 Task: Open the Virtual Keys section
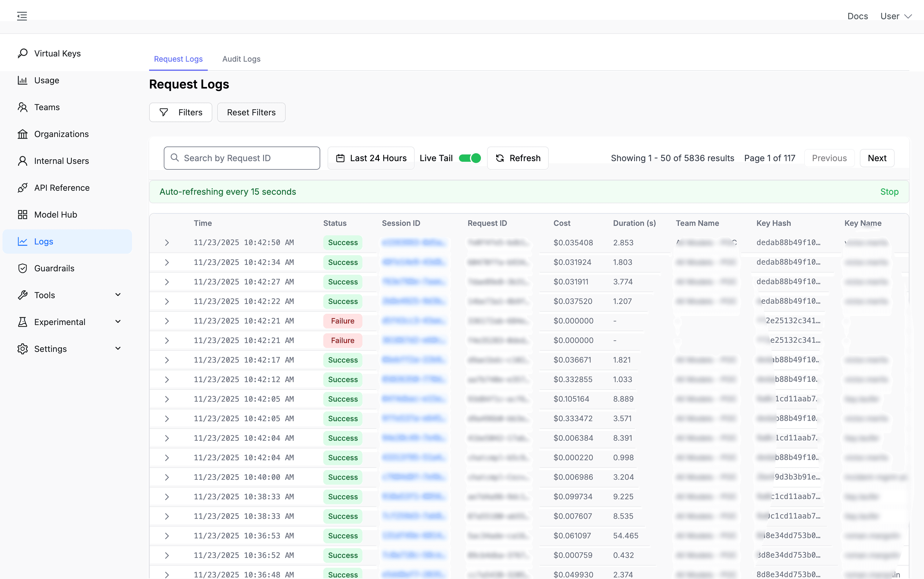tap(57, 53)
